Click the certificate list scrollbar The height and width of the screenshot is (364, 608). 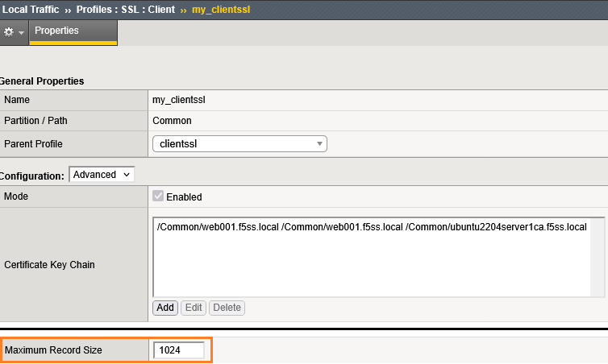pos(598,257)
